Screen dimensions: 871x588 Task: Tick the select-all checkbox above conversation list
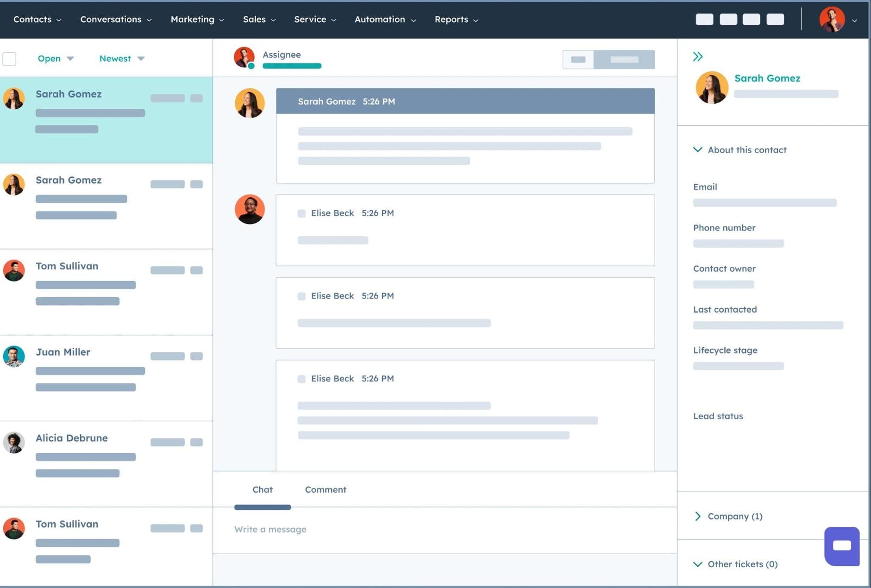9,59
